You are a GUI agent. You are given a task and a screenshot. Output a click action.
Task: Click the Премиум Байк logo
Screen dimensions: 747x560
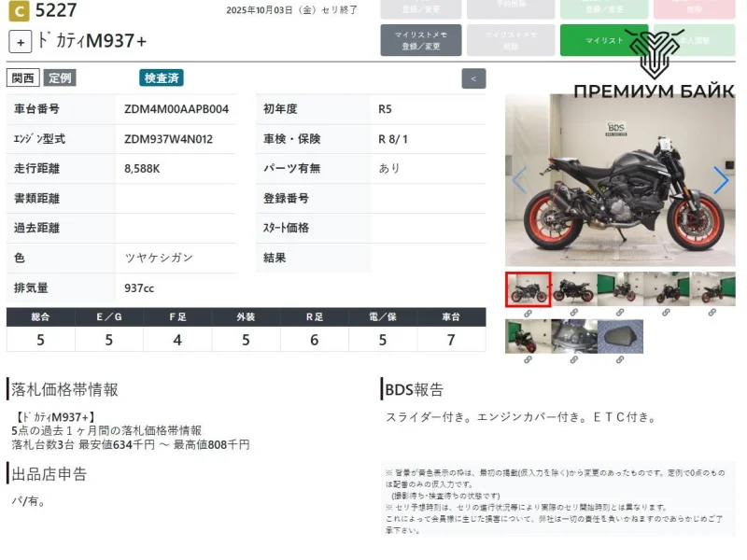click(x=654, y=65)
